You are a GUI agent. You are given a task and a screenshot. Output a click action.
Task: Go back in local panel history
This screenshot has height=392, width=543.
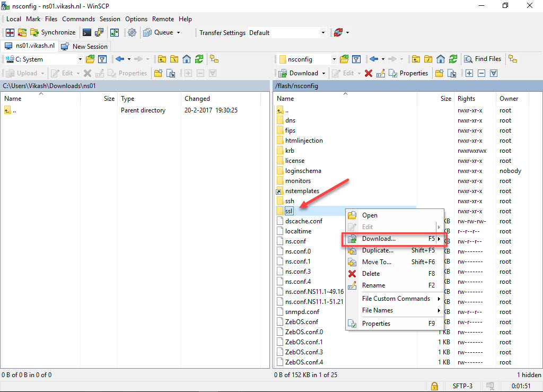(120, 59)
